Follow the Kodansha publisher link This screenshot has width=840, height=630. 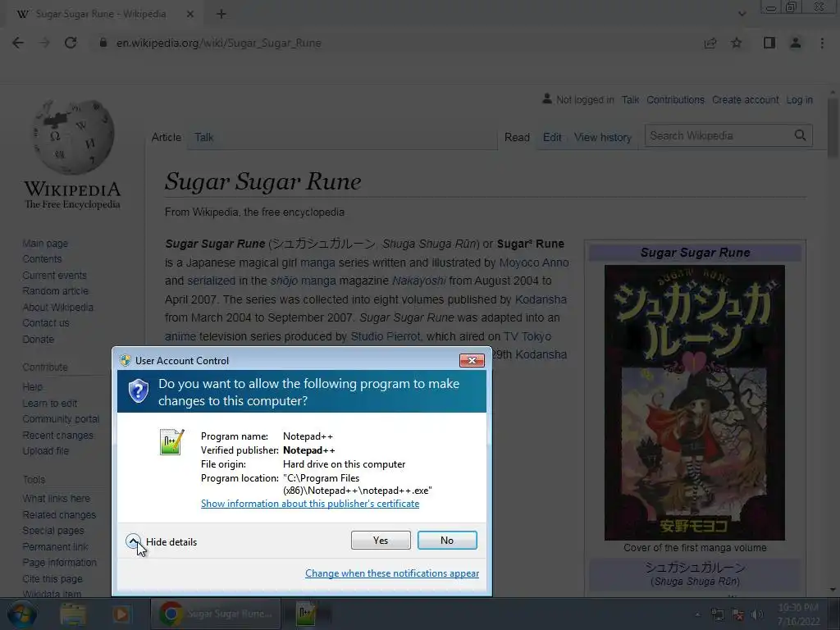pyautogui.click(x=541, y=299)
